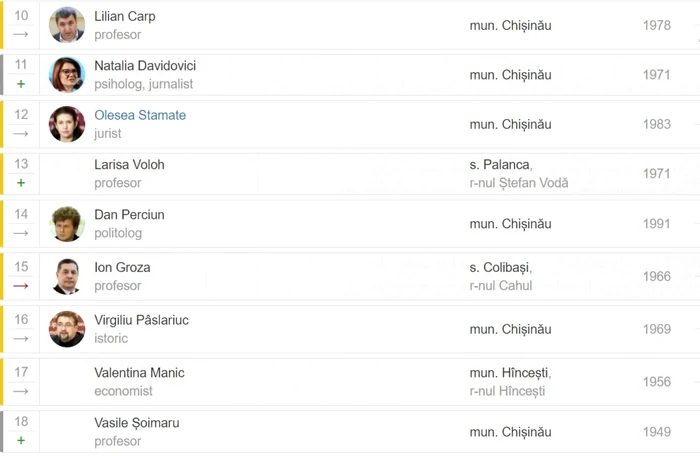Click Virgiliu Pâslariuc's avatar
Image resolution: width=700 pixels, height=456 pixels.
(x=67, y=329)
